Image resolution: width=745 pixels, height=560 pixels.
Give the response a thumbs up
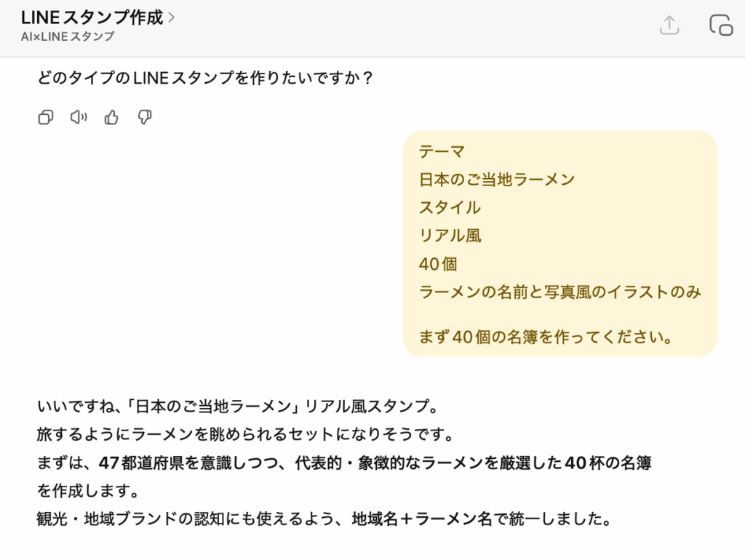pos(111,117)
